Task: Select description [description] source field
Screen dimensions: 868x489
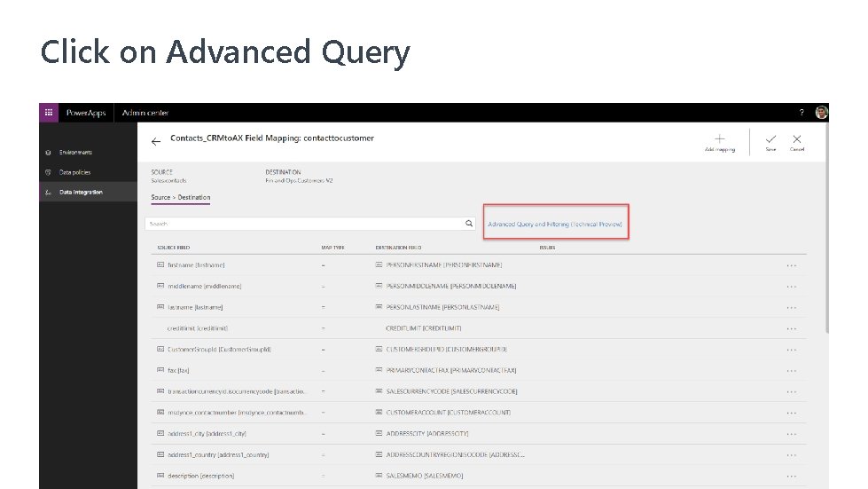Action: click(200, 476)
